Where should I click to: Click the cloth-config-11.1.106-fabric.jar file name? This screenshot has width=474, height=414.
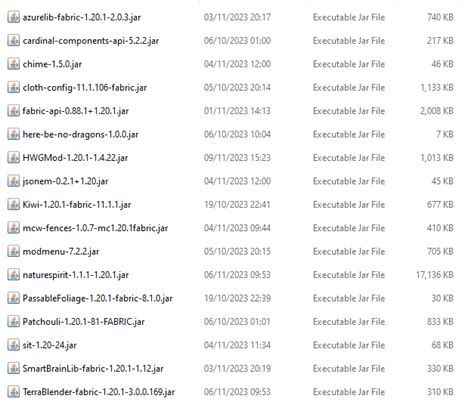pyautogui.click(x=85, y=88)
